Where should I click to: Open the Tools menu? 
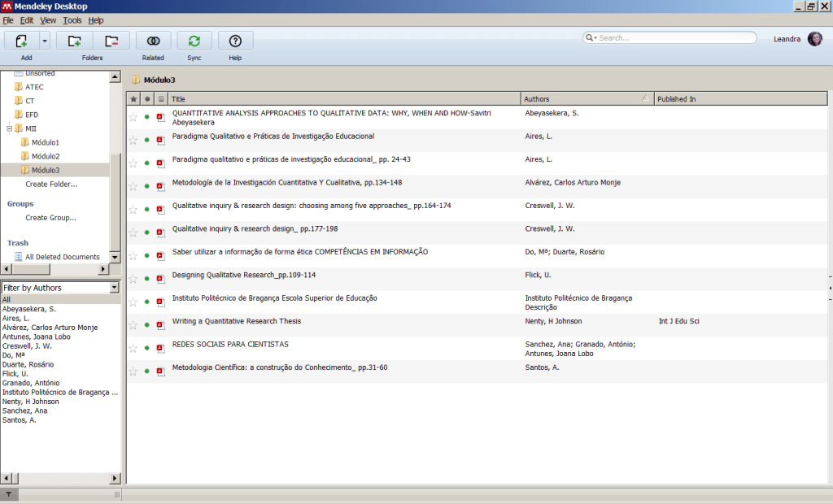pyautogui.click(x=72, y=20)
